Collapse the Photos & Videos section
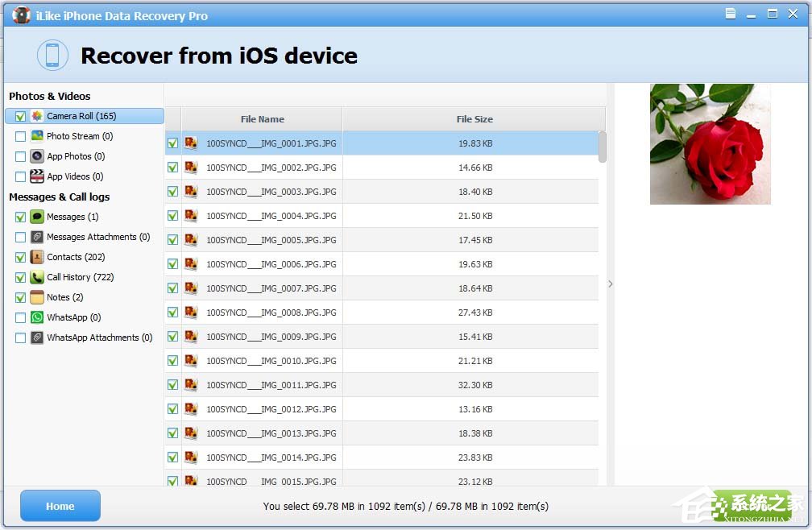This screenshot has width=812, height=530. click(x=50, y=96)
